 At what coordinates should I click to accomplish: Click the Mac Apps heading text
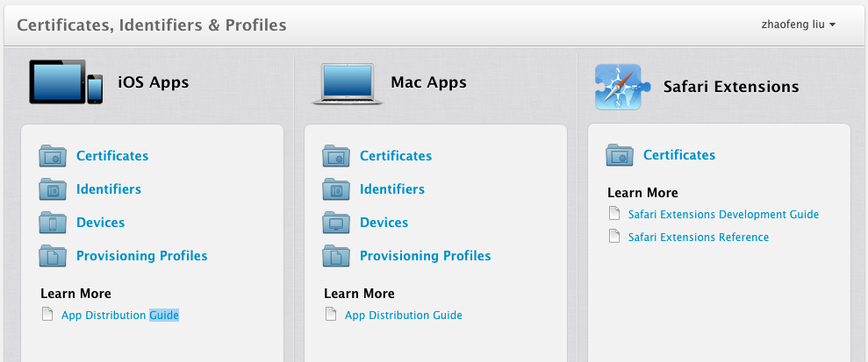click(x=428, y=82)
